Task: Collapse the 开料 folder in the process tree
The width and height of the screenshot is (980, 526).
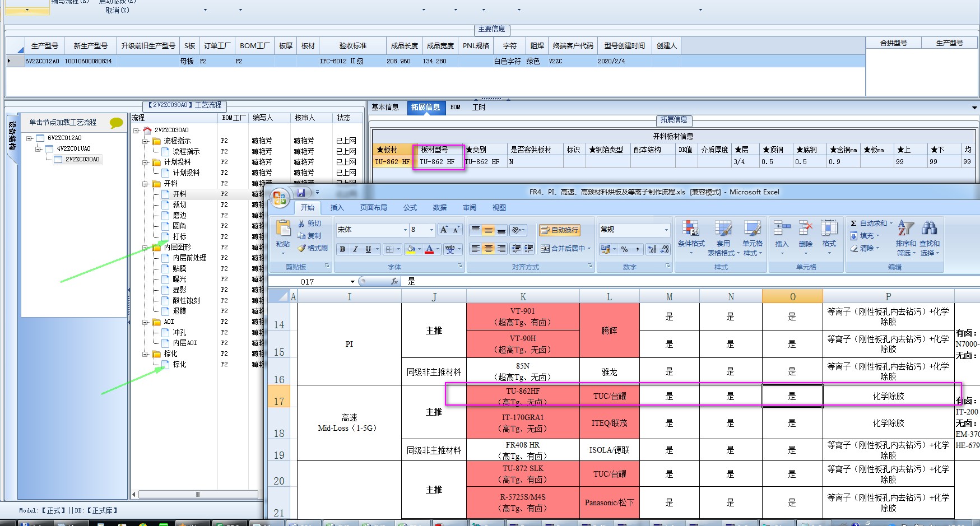Action: coord(145,184)
